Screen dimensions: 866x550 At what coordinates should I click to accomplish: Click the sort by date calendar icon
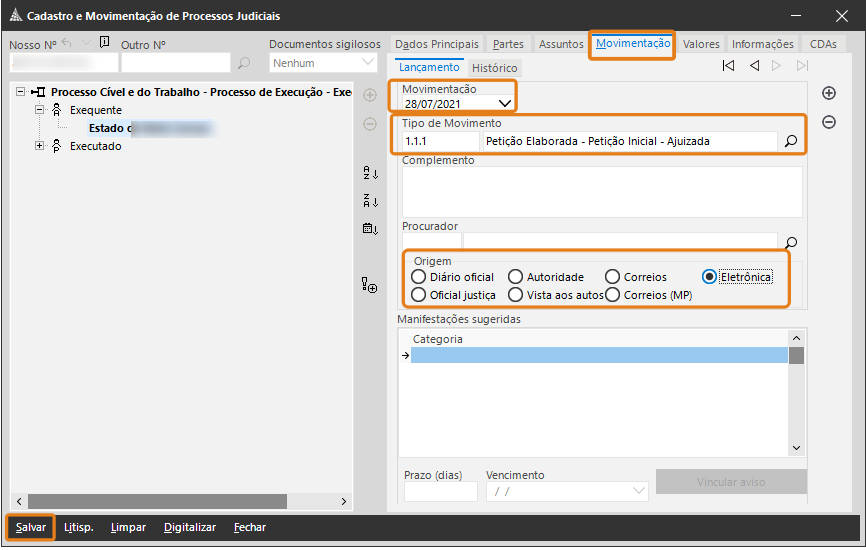pyautogui.click(x=370, y=229)
